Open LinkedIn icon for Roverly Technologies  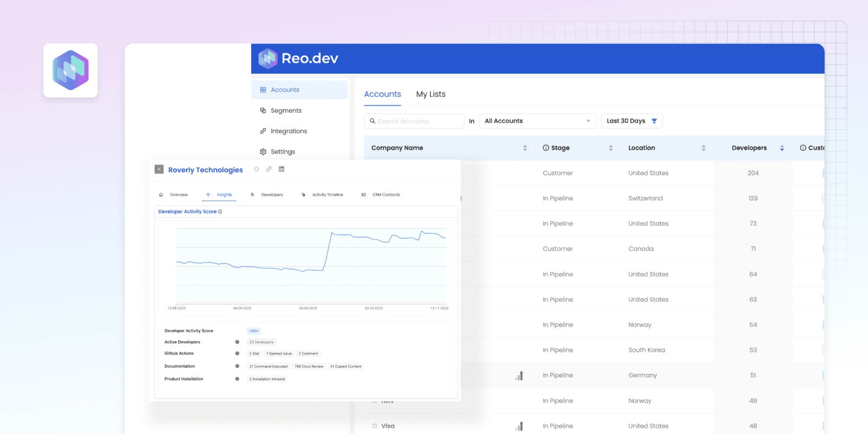tap(282, 169)
